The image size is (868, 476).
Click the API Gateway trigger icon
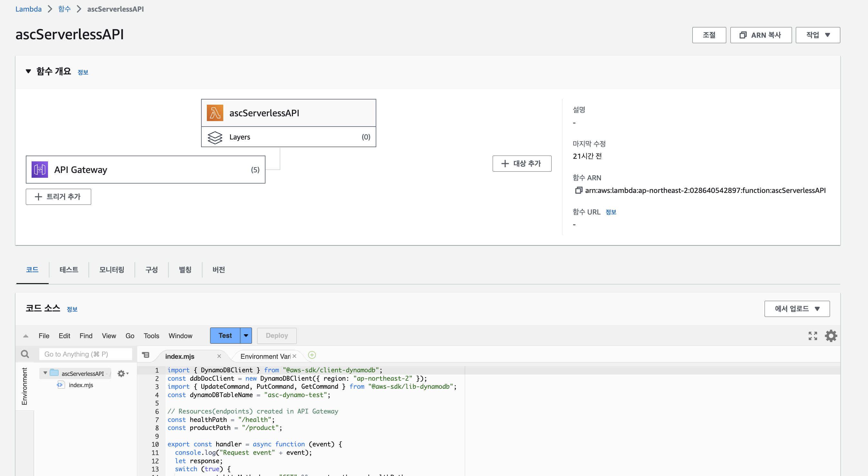coord(40,169)
